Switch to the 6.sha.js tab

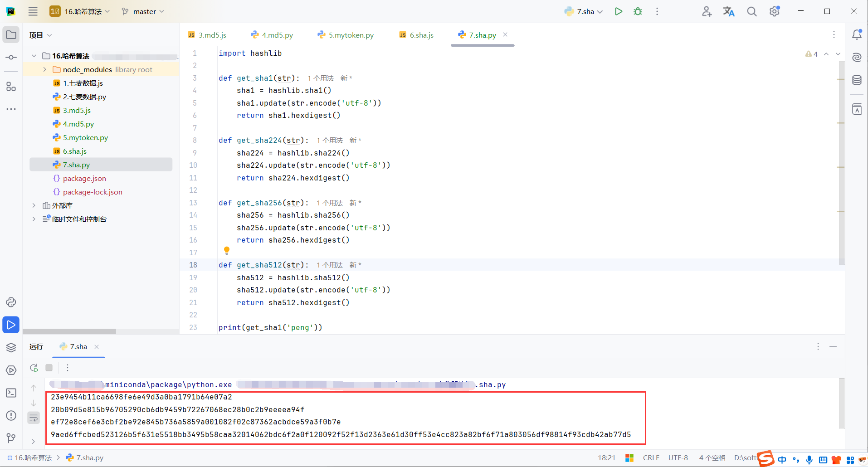tap(417, 35)
